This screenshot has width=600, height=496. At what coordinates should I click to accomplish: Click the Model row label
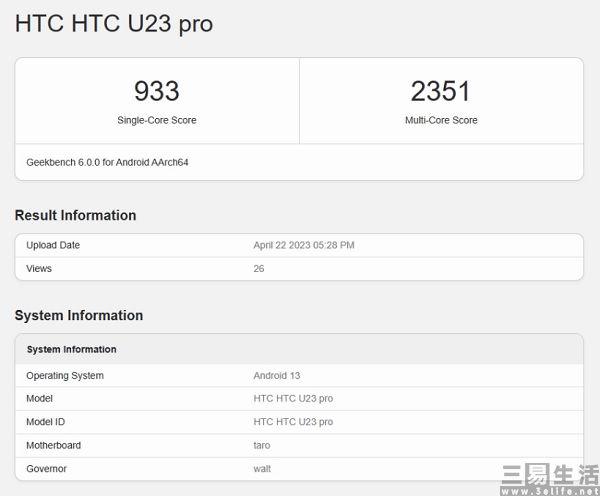tap(39, 399)
